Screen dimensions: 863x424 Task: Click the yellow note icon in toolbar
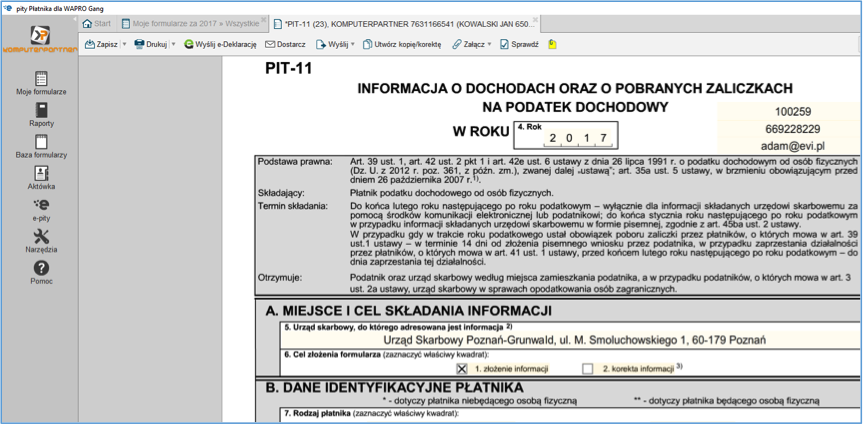tap(553, 44)
